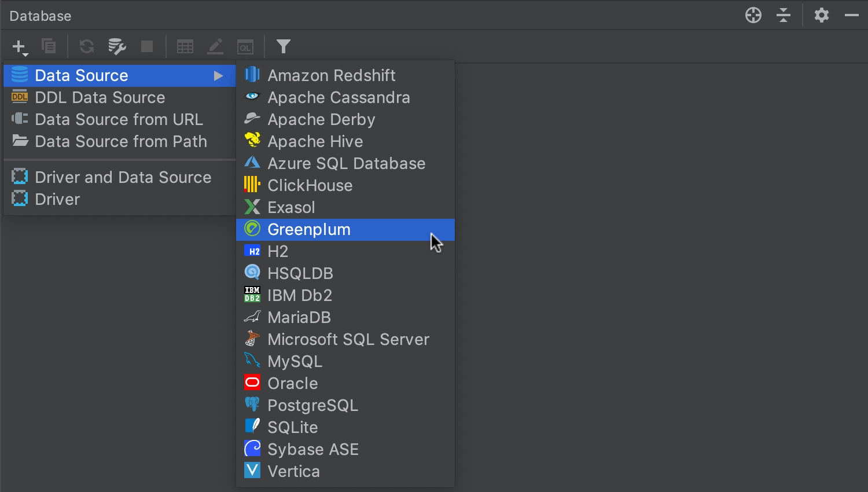Select PostgreSQL data source
The image size is (868, 492).
point(345,406)
